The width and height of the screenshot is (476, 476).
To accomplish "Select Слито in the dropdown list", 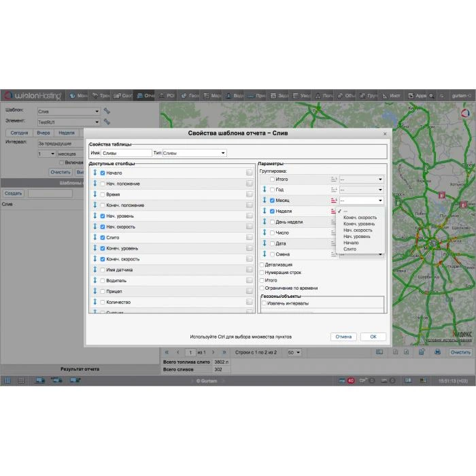I will [350, 249].
